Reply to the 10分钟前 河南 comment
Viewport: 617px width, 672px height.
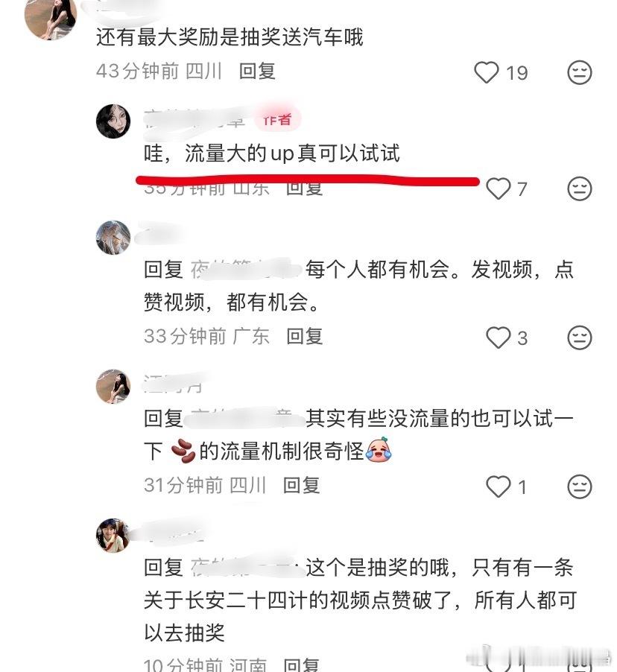click(302, 665)
